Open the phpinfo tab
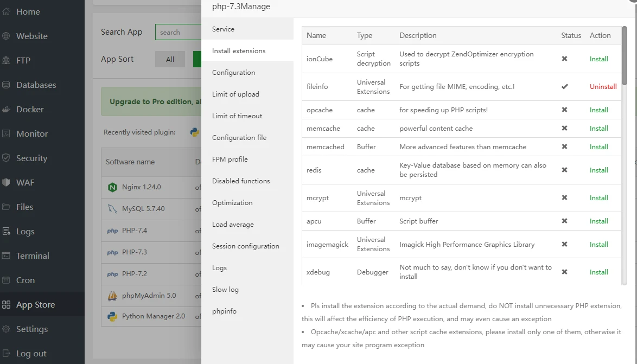637x364 pixels. (x=224, y=311)
